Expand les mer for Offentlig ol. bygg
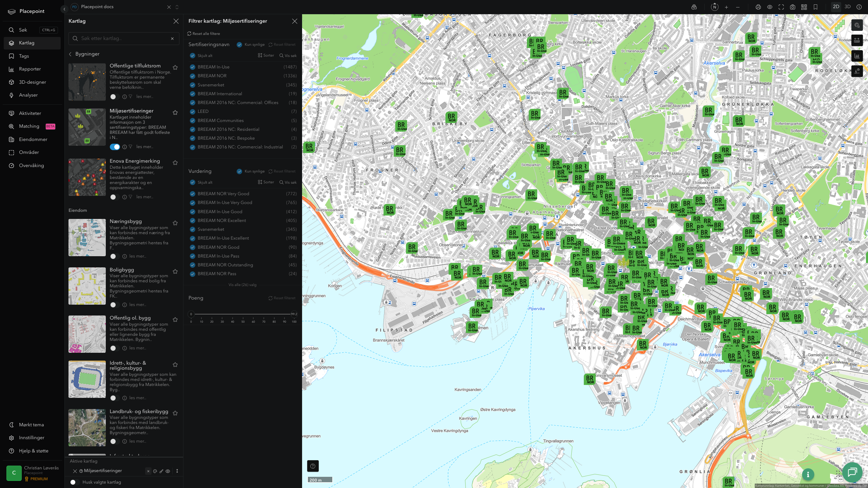 [x=138, y=348]
